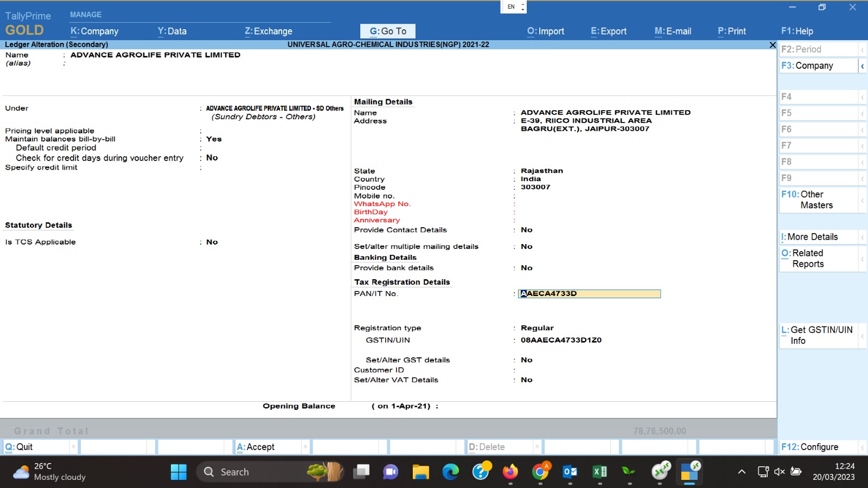Image resolution: width=868 pixels, height=488 pixels.
Task: Open the K: Company menu
Action: click(x=94, y=31)
